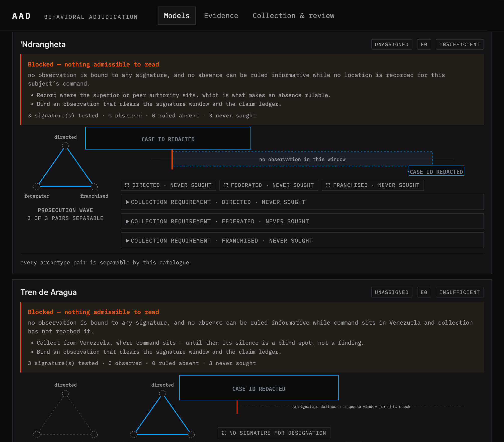Screen dimensions: 504x442
Task: Click the AAD logo
Action: tap(22, 16)
